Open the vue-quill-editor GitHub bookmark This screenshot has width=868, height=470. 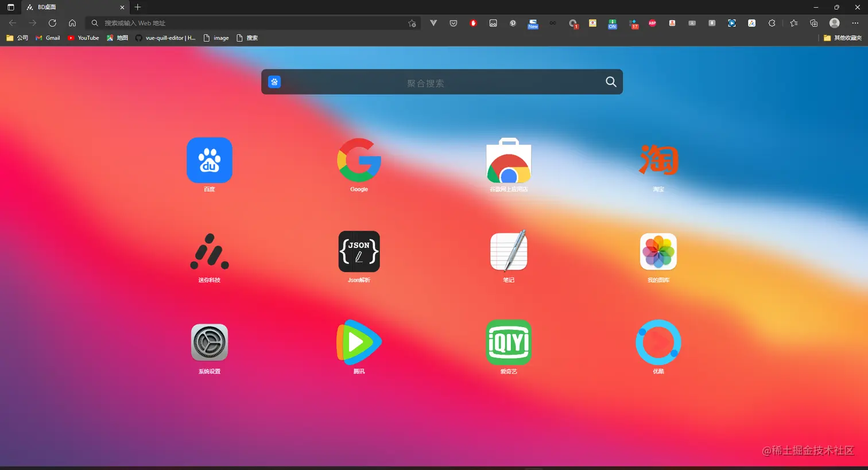click(x=165, y=38)
